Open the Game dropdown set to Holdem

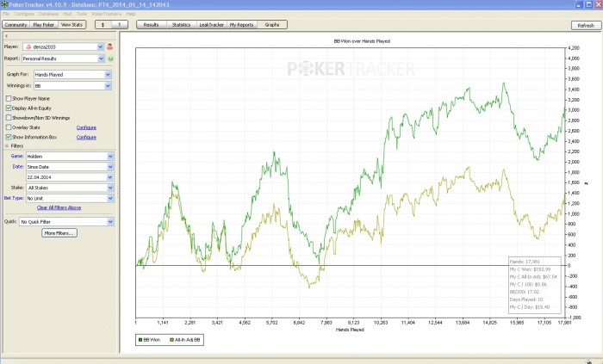tap(70, 157)
